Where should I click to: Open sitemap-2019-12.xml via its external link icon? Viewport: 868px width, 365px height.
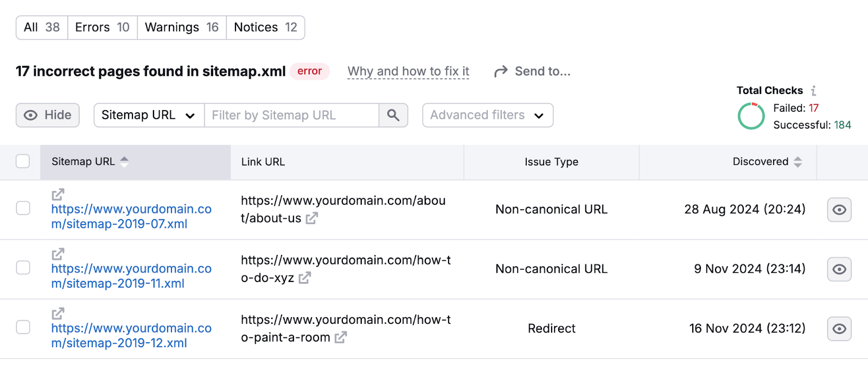pyautogui.click(x=58, y=313)
